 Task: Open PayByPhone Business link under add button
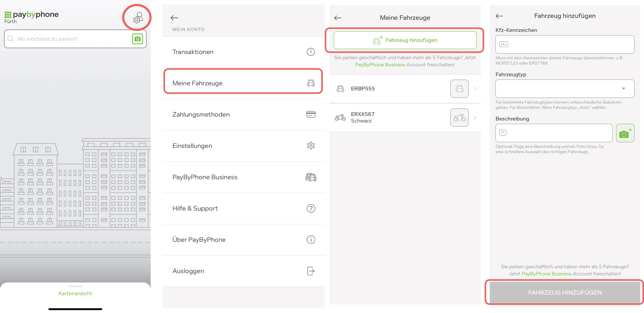pos(380,65)
